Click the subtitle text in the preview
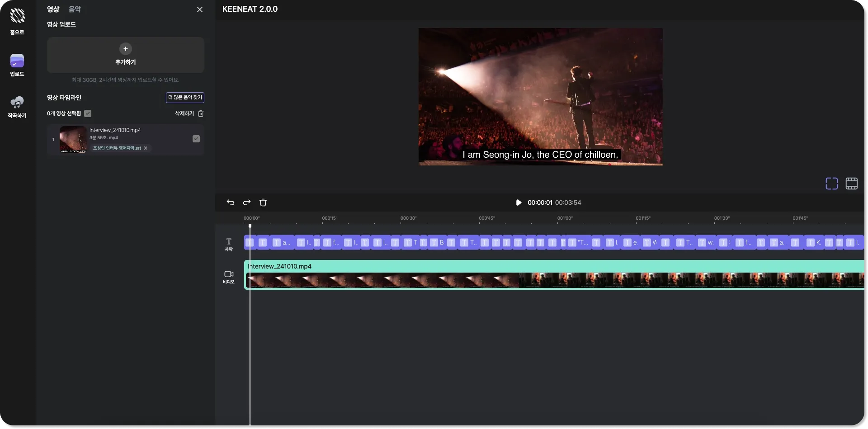Screen dimensions: 868x429 (540, 155)
